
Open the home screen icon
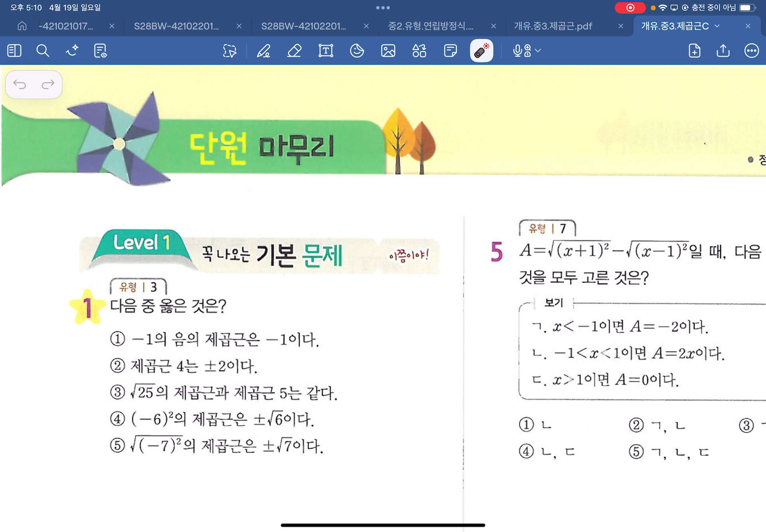click(x=22, y=26)
